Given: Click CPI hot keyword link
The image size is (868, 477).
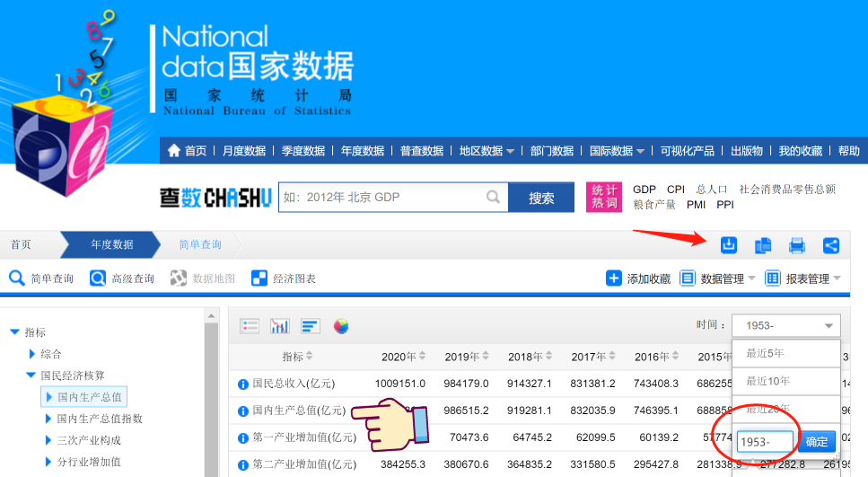Looking at the screenshot, I should coord(676,190).
